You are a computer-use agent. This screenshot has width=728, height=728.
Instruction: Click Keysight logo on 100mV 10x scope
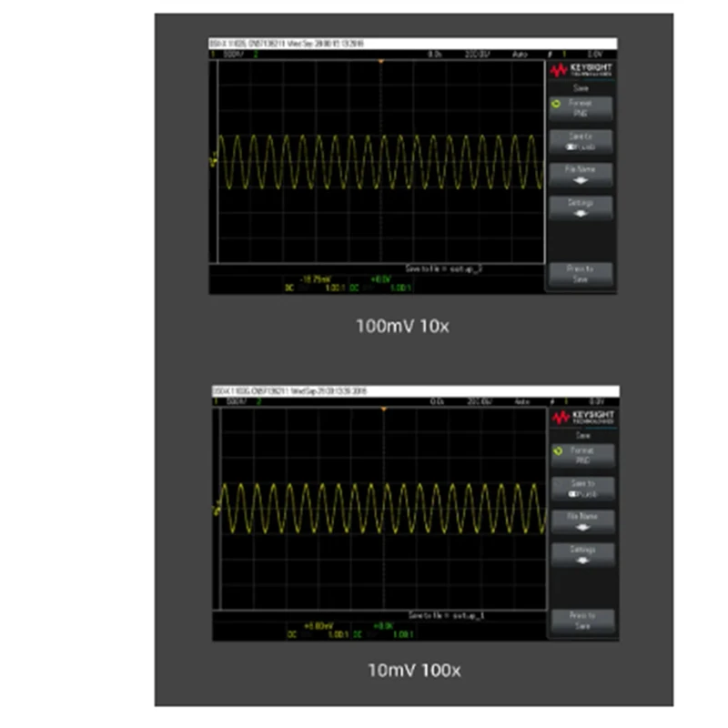(x=581, y=70)
